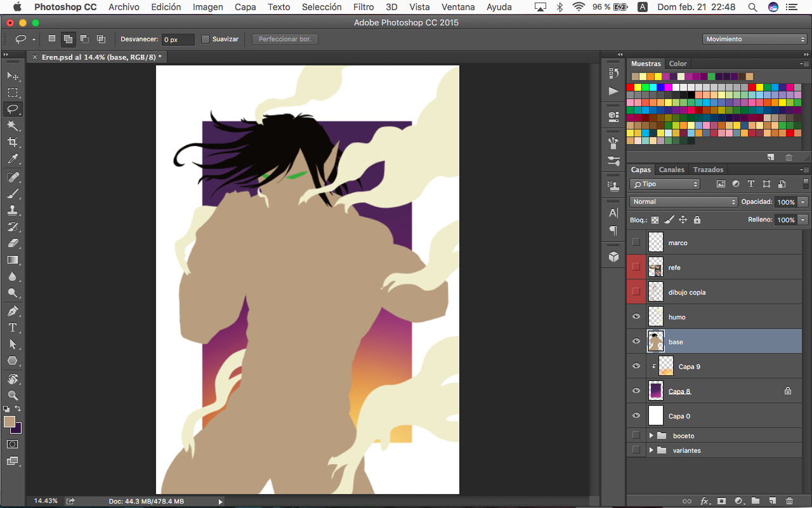This screenshot has width=812, height=508.
Task: Select the Healing Brush tool
Action: [13, 177]
